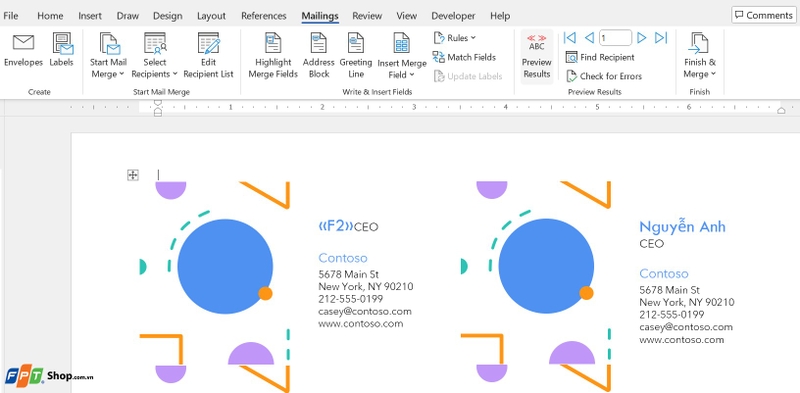
Task: Click Contoso on the right card
Action: tap(664, 274)
